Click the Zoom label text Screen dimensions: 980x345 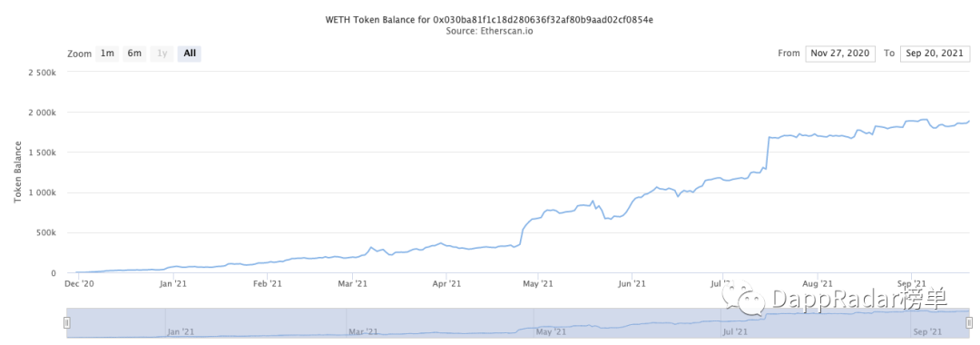click(x=79, y=54)
